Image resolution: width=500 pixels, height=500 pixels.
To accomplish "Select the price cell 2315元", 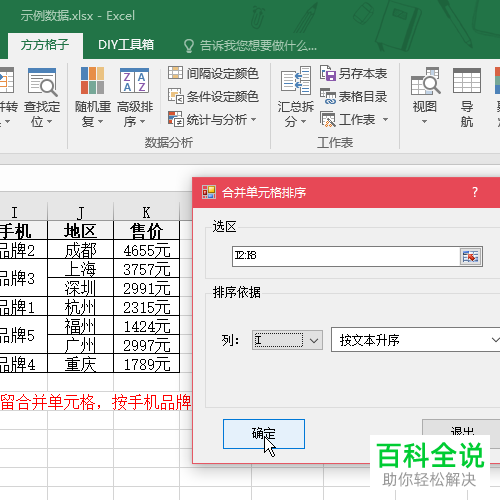I will coord(147,307).
